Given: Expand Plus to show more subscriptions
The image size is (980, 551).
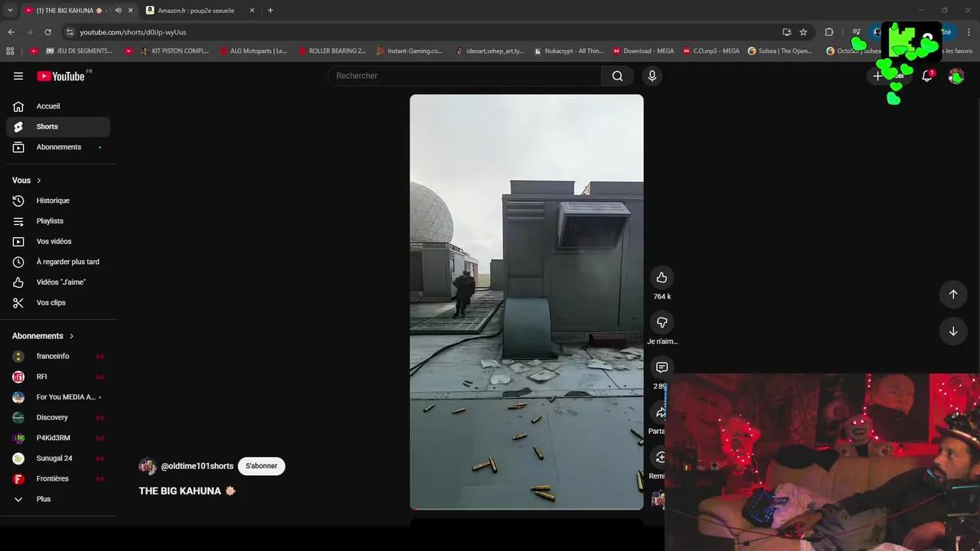Looking at the screenshot, I should (x=57, y=499).
